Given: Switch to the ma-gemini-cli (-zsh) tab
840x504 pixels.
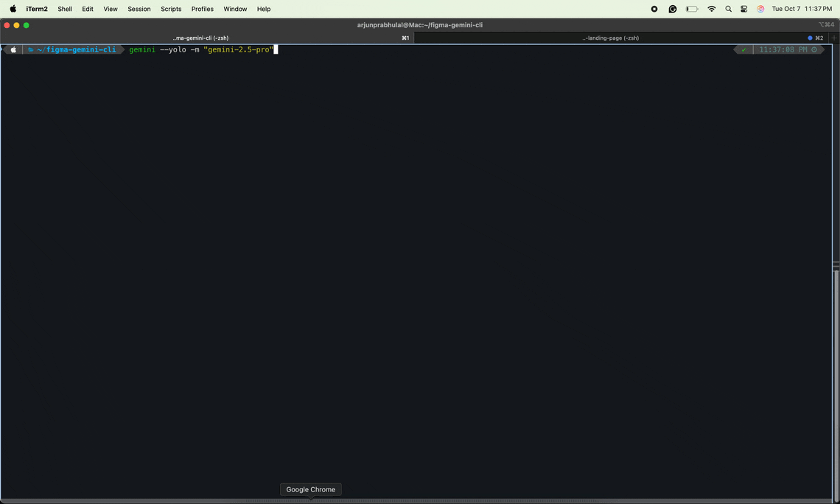Looking at the screenshot, I should click(x=207, y=38).
